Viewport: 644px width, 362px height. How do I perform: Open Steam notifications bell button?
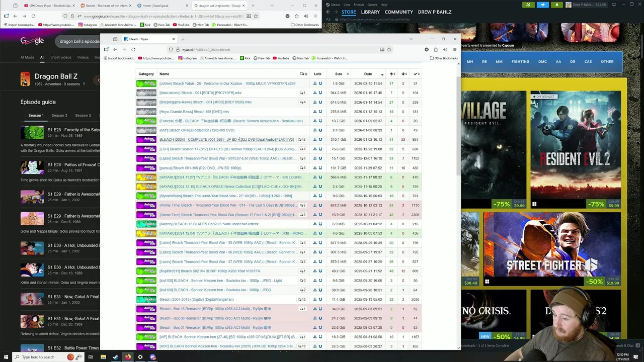[x=556, y=5]
